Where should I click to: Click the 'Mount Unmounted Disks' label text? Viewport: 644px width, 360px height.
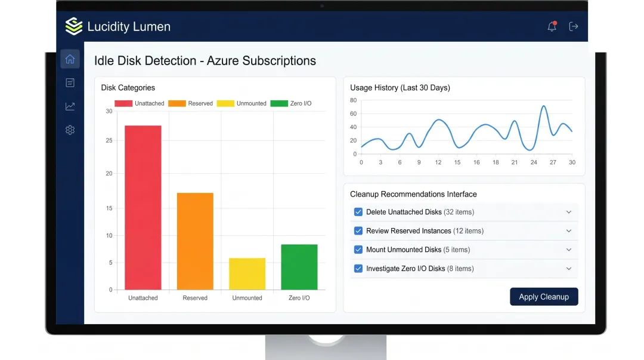[404, 250]
